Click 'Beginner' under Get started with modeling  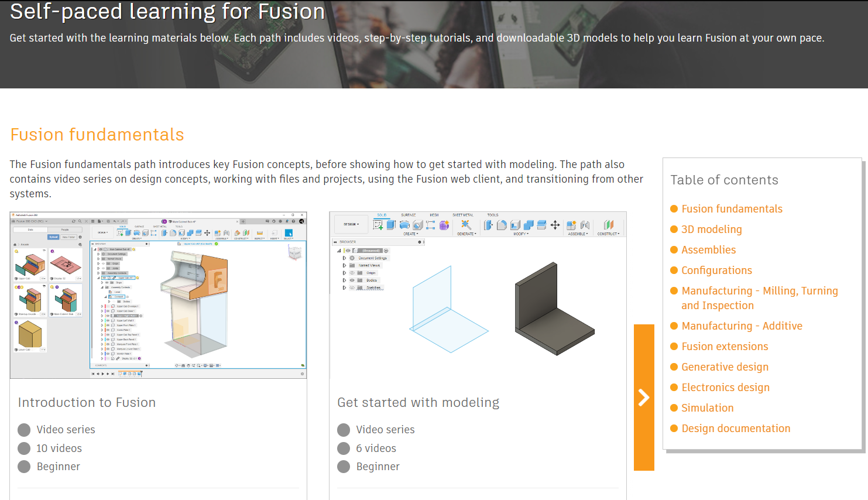(x=378, y=467)
